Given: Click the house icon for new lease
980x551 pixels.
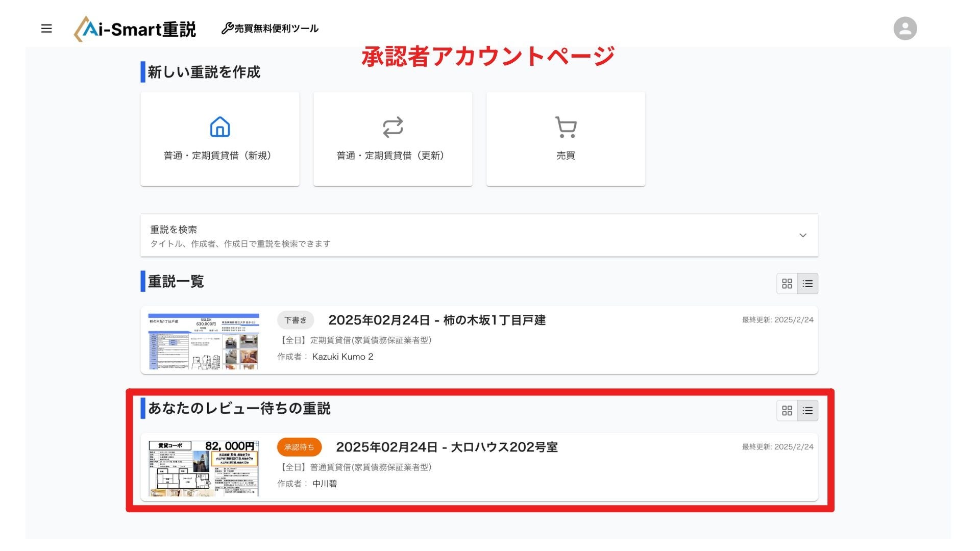Looking at the screenshot, I should [220, 127].
